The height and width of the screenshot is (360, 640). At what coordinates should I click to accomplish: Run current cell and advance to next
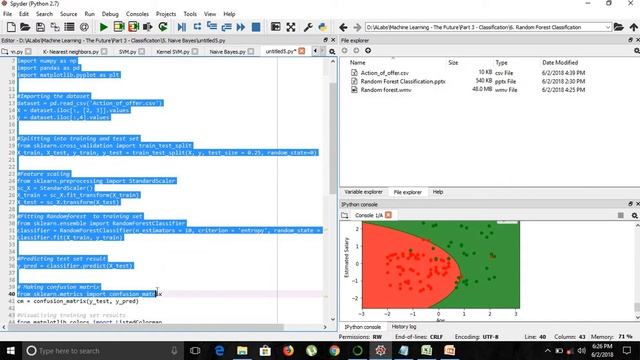133,27
